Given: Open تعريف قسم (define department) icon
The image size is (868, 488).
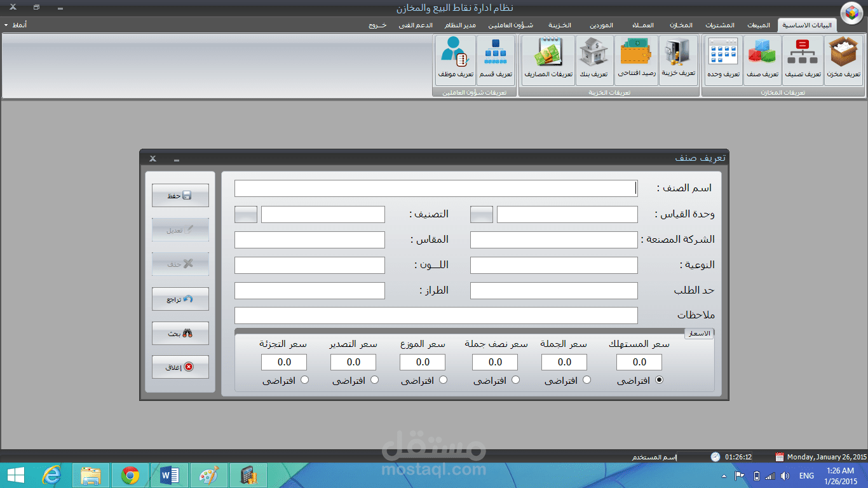Looking at the screenshot, I should point(496,59).
